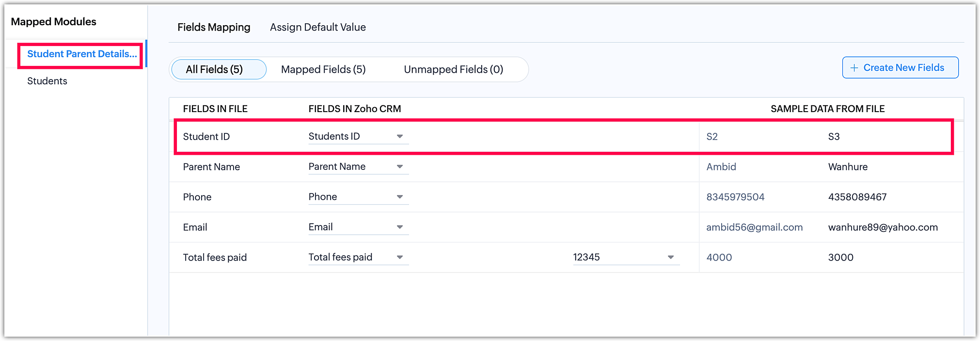Open the Assign Default Value tab
980x341 pixels.
click(x=317, y=27)
